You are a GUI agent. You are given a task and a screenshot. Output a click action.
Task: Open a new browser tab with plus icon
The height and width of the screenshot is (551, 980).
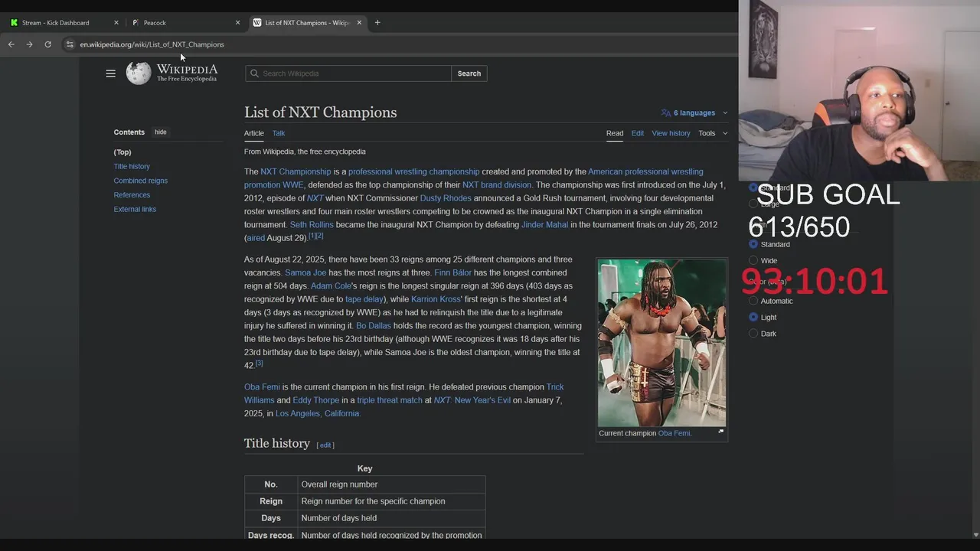point(377,22)
